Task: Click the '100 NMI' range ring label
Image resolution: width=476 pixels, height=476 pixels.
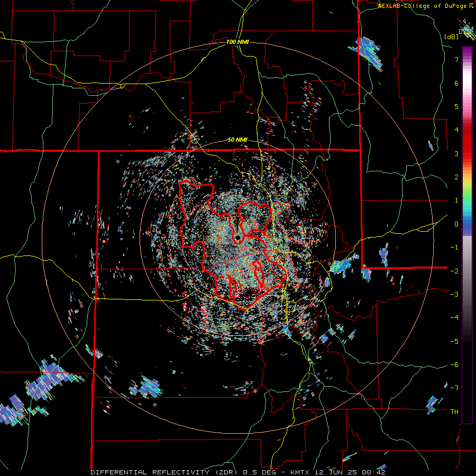Action: tap(237, 42)
